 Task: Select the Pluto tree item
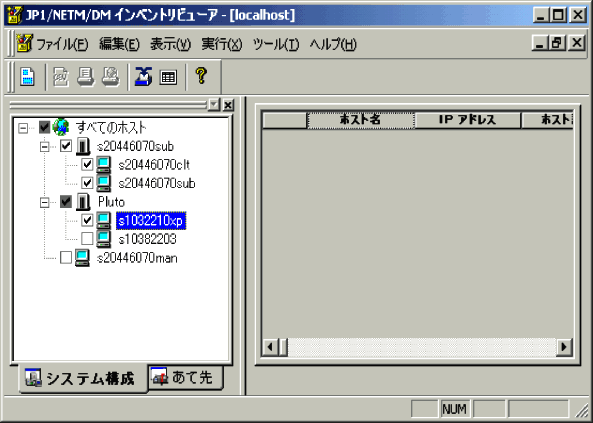tap(111, 202)
